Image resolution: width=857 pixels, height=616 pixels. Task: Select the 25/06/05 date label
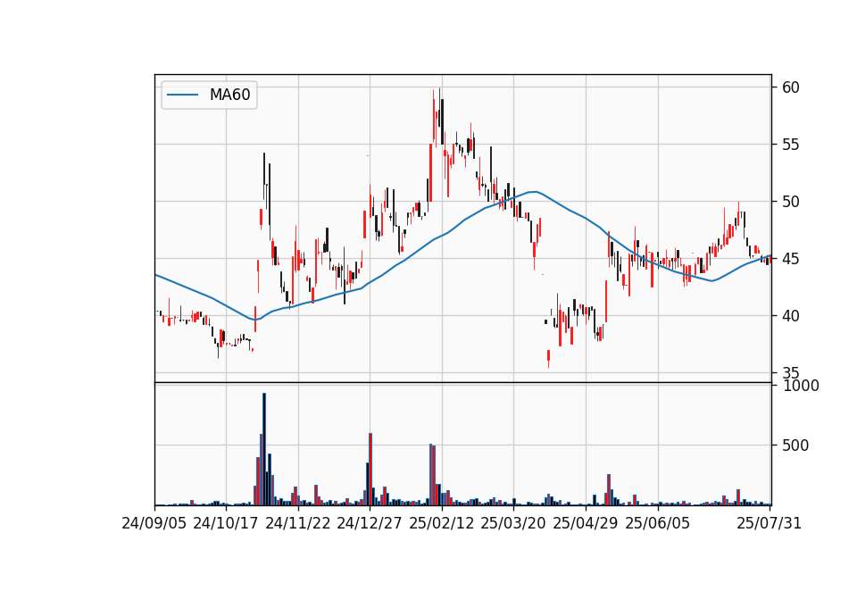pos(657,523)
